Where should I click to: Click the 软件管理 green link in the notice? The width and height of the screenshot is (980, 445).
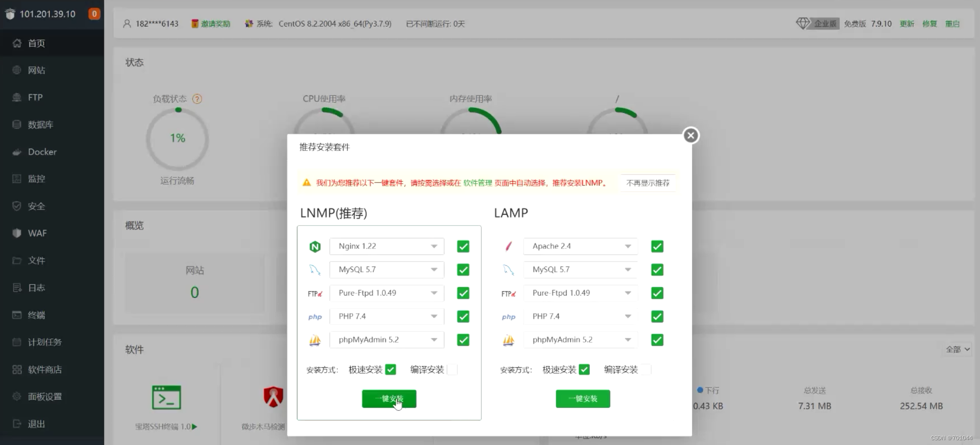click(477, 183)
